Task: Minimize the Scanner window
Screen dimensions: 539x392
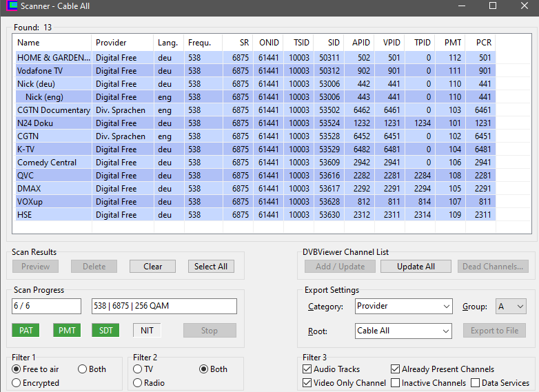Action: [x=462, y=6]
